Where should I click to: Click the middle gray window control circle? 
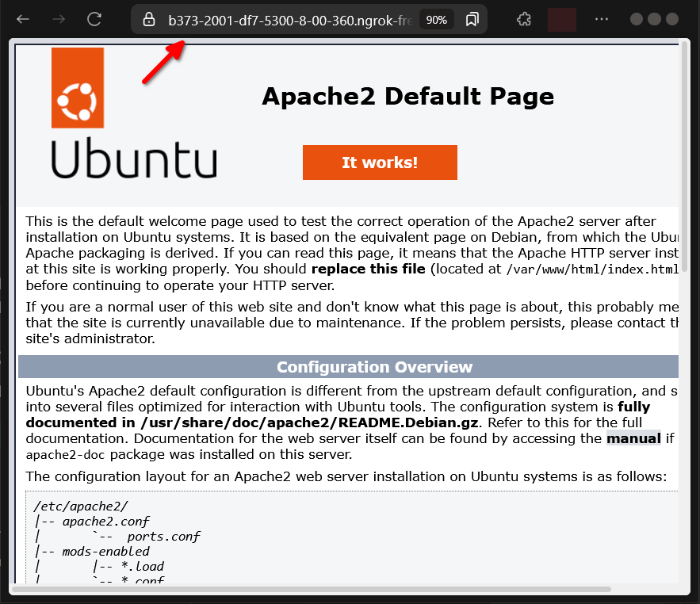[655, 19]
